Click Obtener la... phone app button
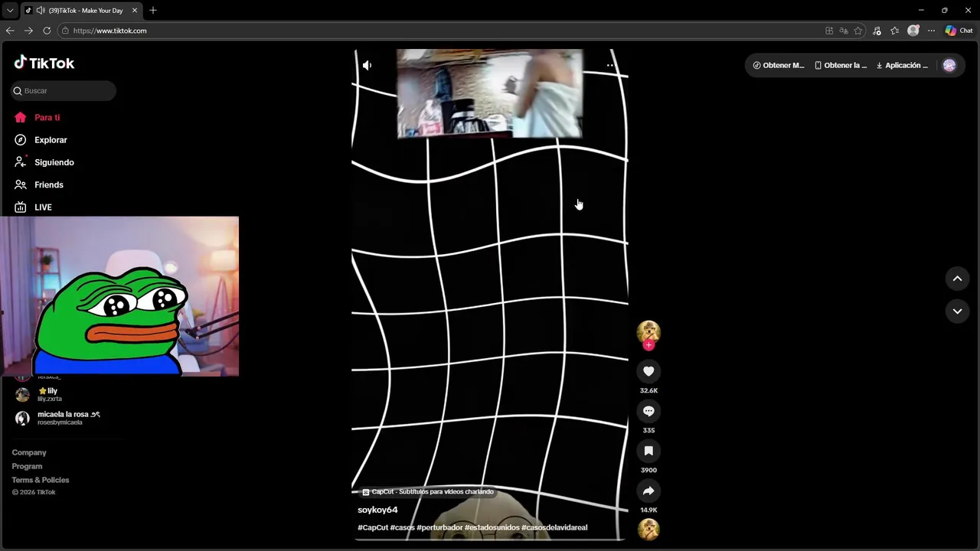 tap(841, 65)
